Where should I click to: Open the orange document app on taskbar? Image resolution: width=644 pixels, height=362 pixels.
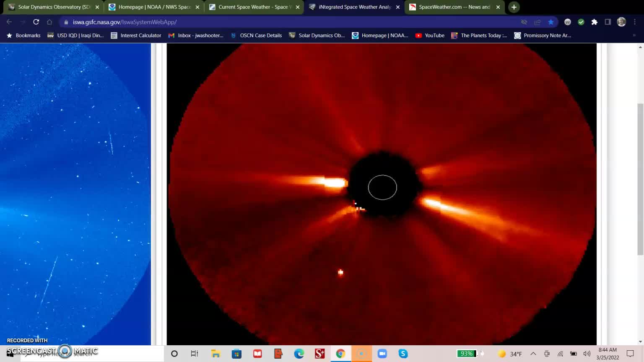(278, 354)
